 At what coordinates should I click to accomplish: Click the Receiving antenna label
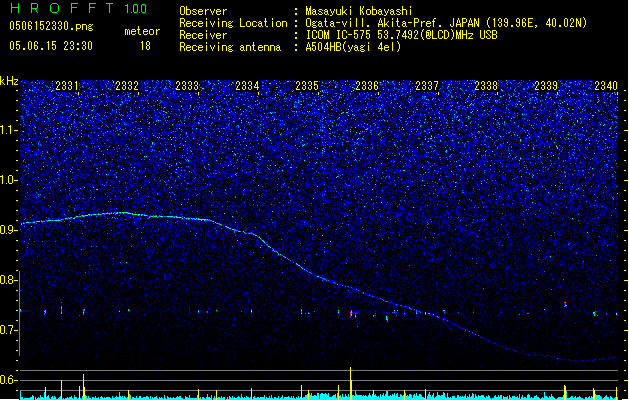click(230, 47)
